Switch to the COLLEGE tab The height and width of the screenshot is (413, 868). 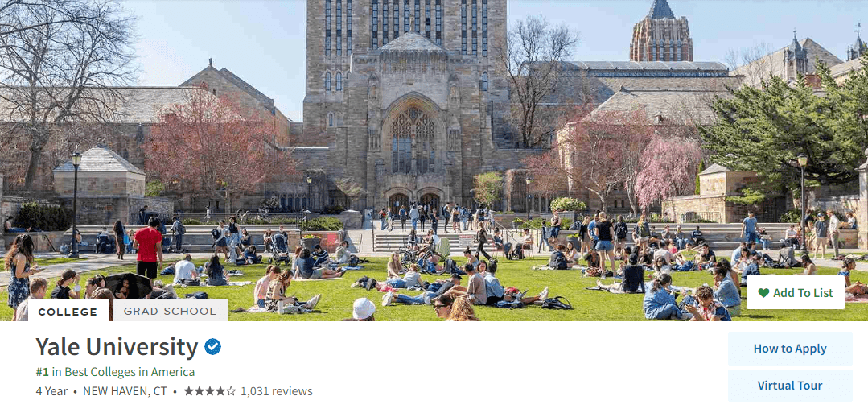tap(68, 311)
